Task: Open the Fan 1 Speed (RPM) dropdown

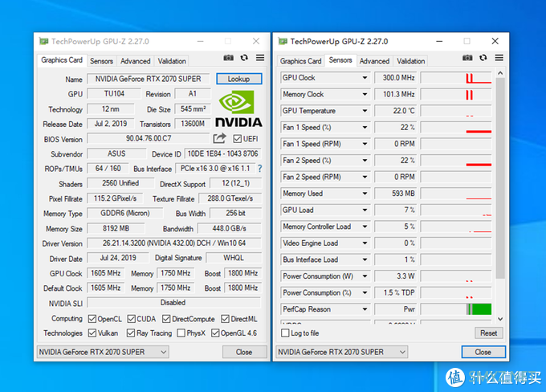Action: coord(365,144)
